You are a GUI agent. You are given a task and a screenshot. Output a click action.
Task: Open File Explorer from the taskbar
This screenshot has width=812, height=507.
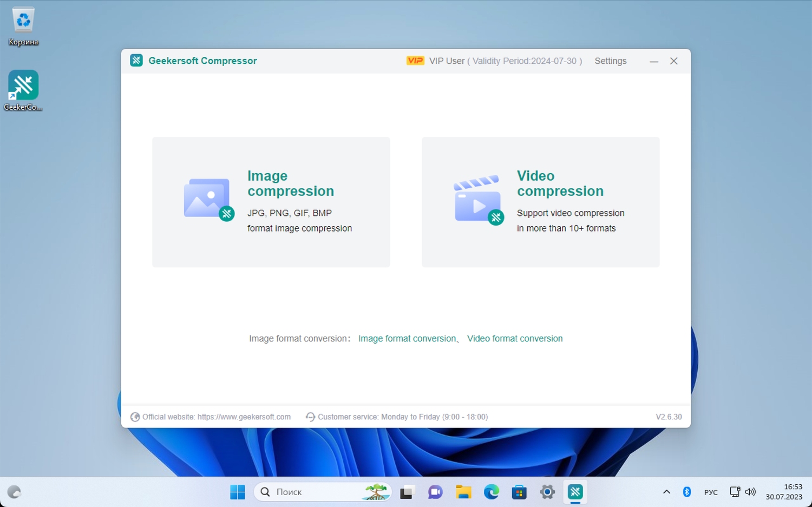click(463, 492)
